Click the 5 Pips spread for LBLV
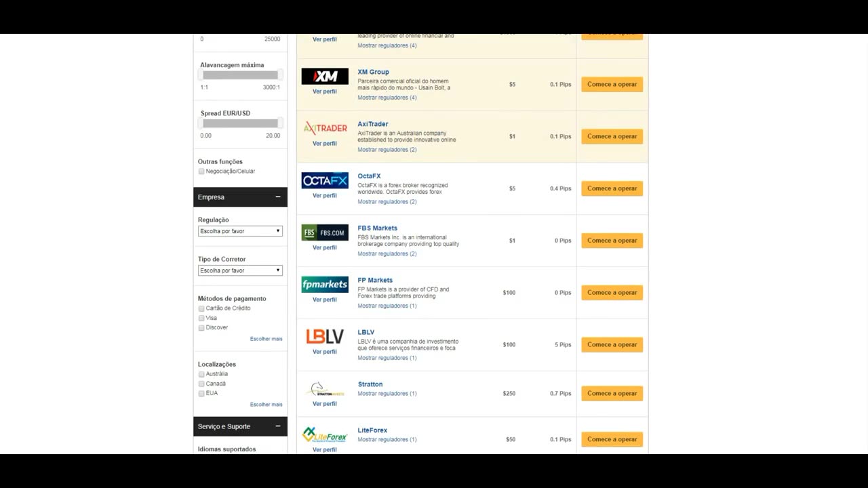The height and width of the screenshot is (488, 868). click(563, 345)
